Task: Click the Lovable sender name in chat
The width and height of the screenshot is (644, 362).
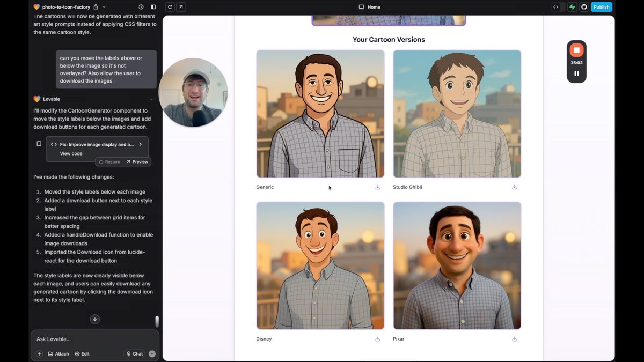Action: click(x=52, y=99)
